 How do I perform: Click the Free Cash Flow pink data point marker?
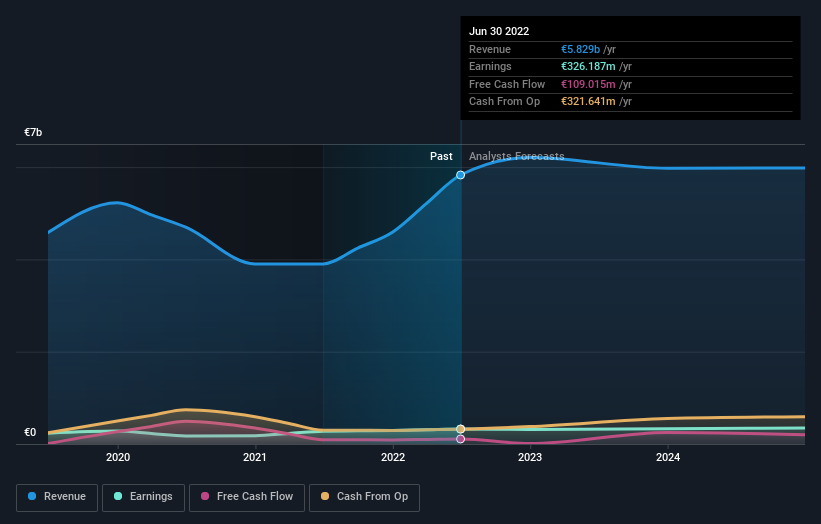tap(460, 439)
